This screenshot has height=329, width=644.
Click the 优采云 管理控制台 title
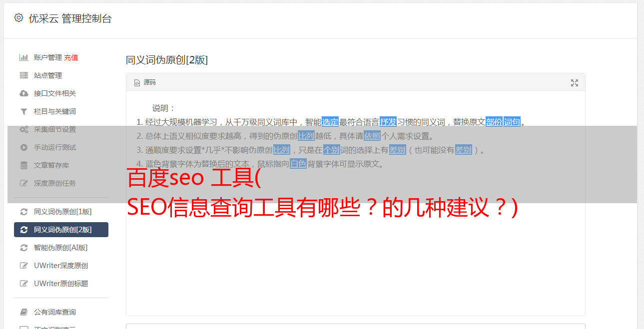point(70,18)
